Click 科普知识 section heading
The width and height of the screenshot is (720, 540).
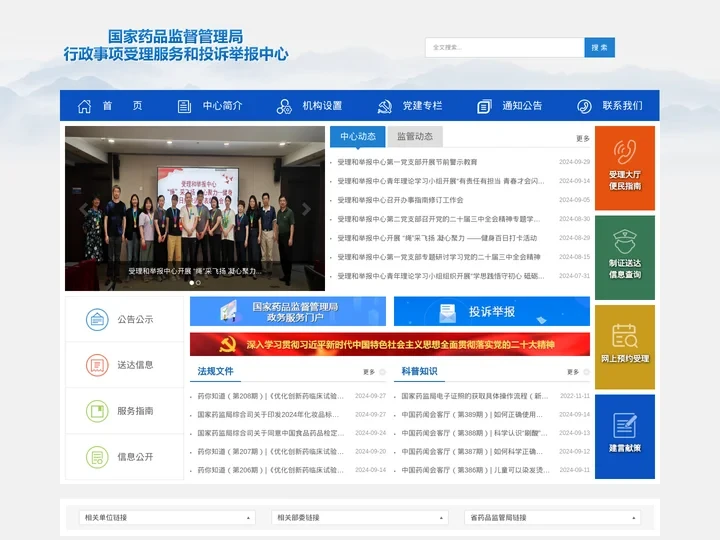point(419,371)
